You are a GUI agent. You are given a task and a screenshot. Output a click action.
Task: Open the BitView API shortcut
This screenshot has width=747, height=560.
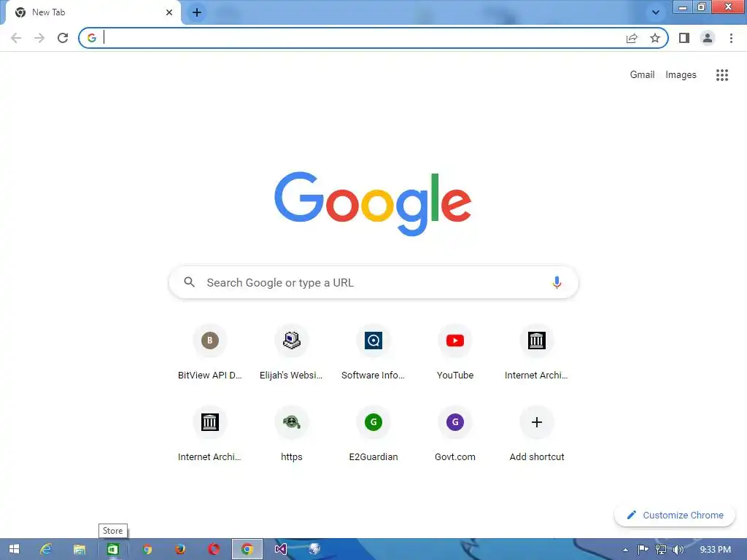[x=209, y=353]
